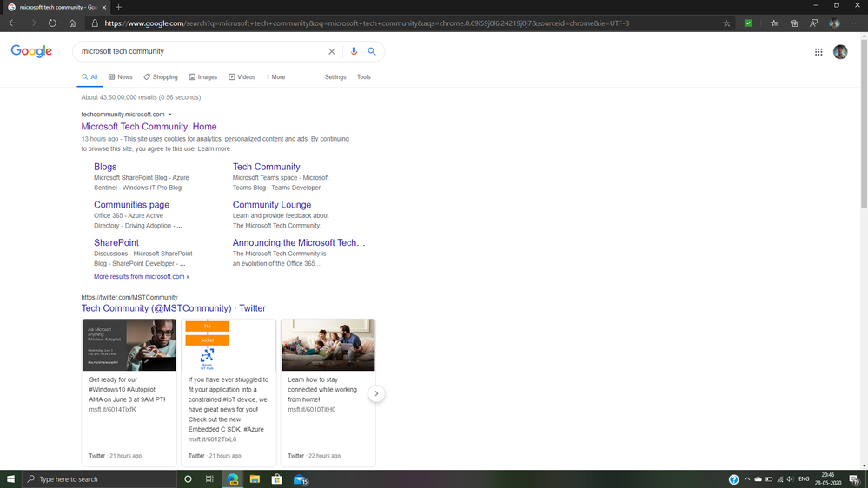Show next tweets with carousel arrow
868x488 pixels.
click(x=376, y=394)
